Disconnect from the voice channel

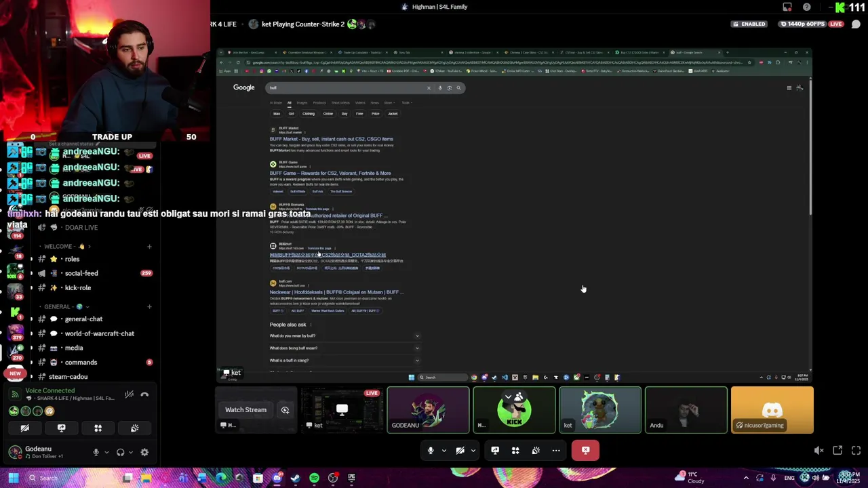click(x=144, y=394)
